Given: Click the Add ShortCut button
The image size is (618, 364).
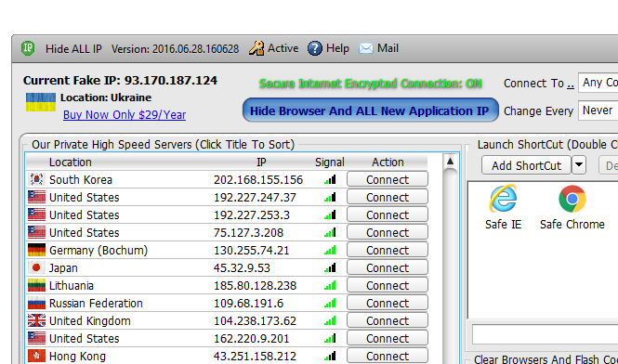Looking at the screenshot, I should click(526, 165).
